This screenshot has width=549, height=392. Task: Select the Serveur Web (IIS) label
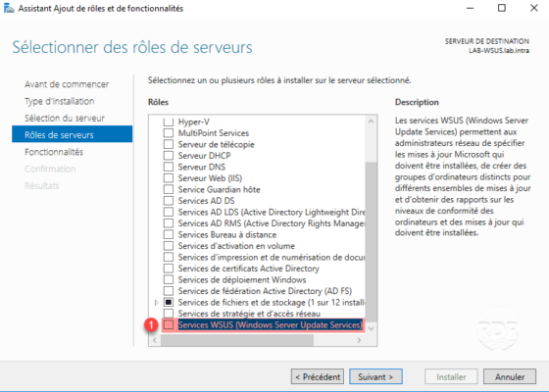(210, 178)
